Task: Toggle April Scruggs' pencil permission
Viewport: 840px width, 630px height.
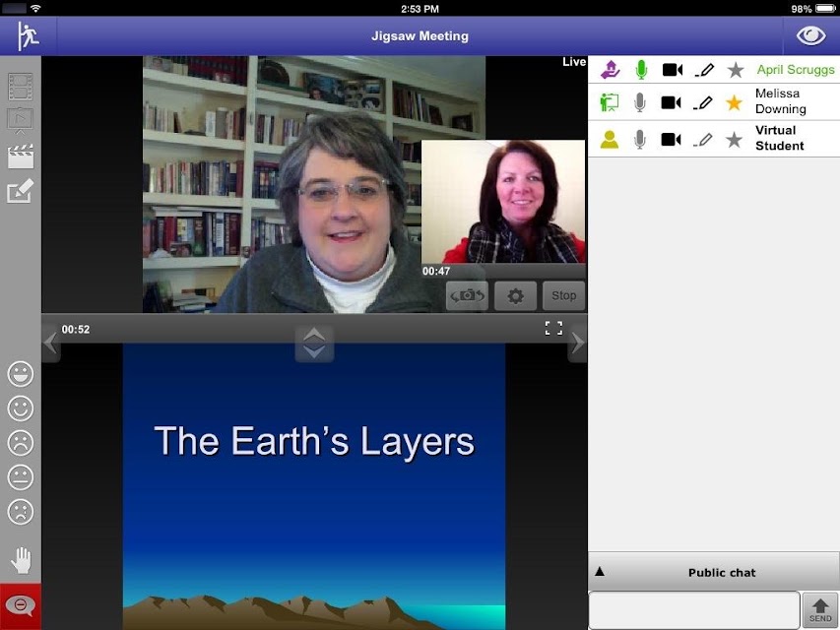Action: coord(704,70)
